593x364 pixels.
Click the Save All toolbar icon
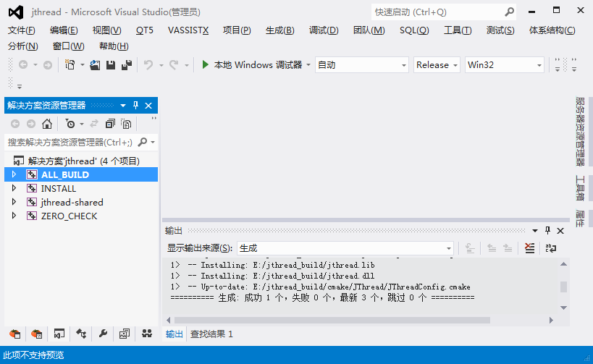point(127,65)
